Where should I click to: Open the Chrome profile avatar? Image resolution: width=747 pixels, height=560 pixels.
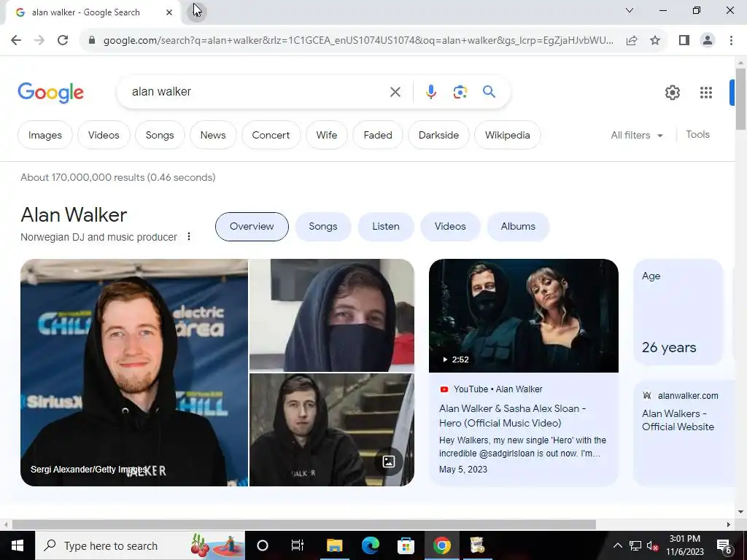tap(708, 41)
